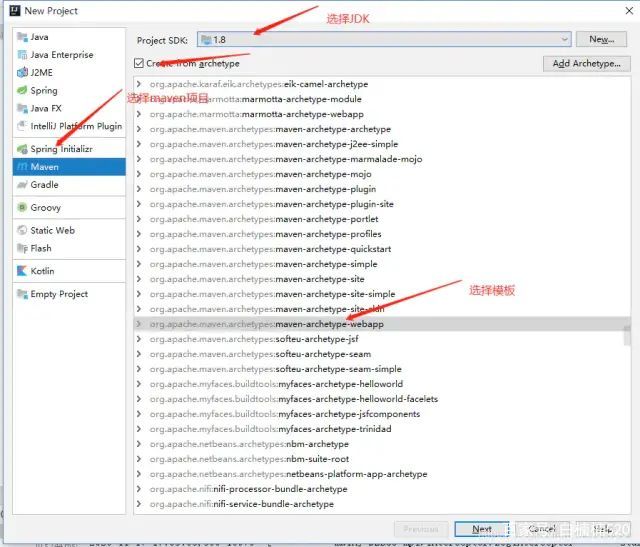This screenshot has height=547, width=640.
Task: Select softeu-archetype-seam-simple row
Action: (x=382, y=369)
